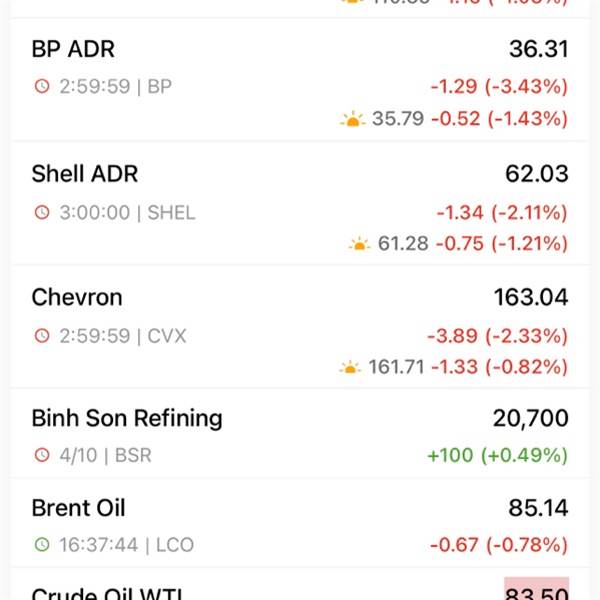Tap the sunrise pre-market icon for BP ADR
600x600 pixels.
pyautogui.click(x=352, y=119)
